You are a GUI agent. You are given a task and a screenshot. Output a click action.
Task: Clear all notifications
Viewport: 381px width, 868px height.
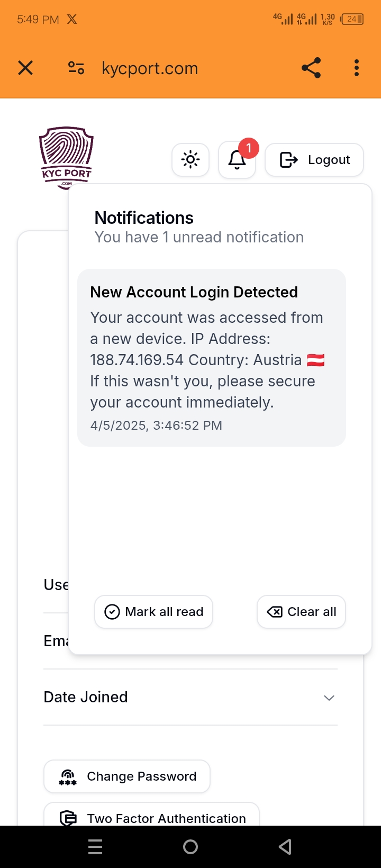[x=301, y=612]
